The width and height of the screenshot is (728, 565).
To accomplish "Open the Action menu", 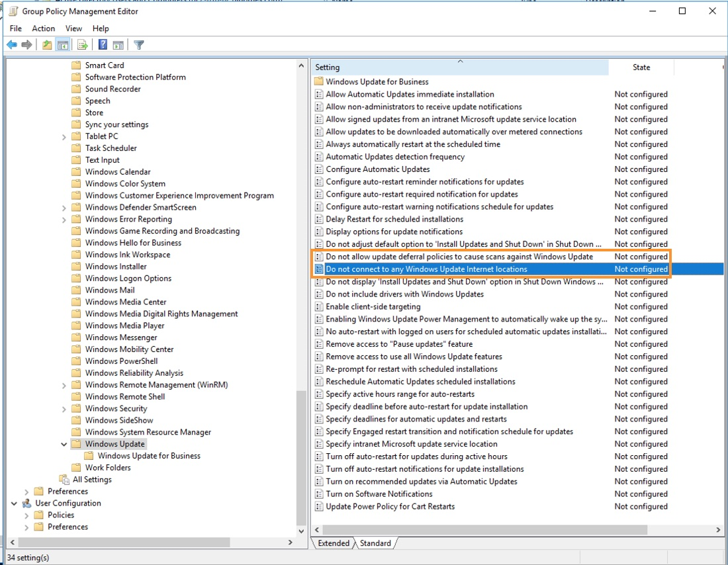I will (43, 28).
